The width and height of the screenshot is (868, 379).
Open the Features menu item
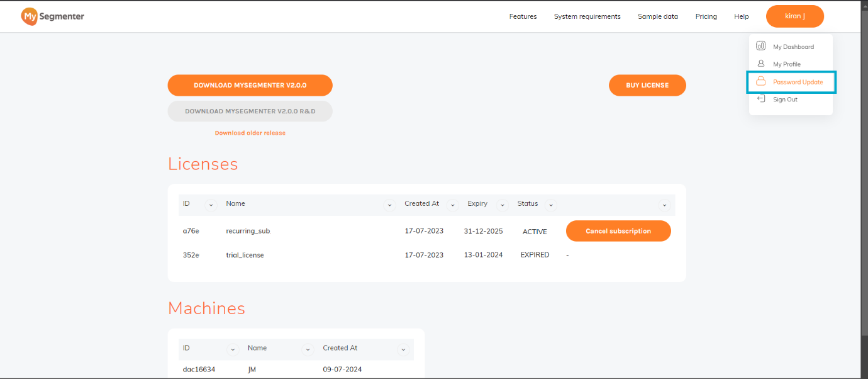pyautogui.click(x=523, y=16)
